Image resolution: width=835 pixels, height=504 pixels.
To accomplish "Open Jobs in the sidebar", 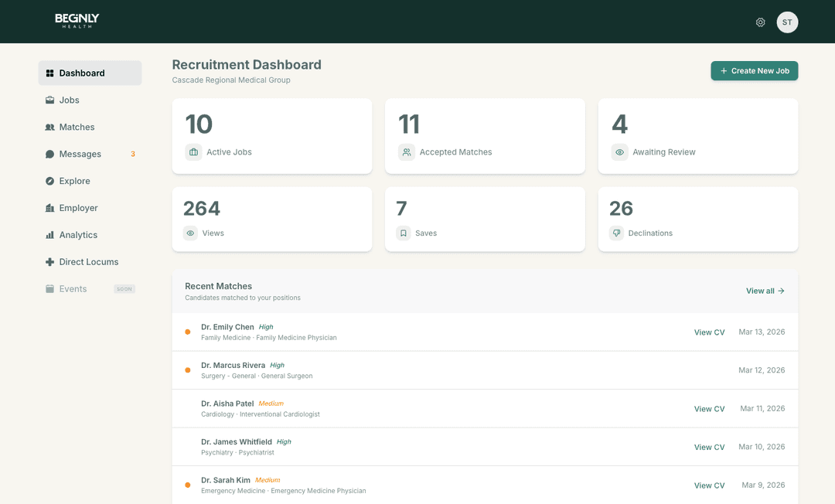I will pos(70,100).
